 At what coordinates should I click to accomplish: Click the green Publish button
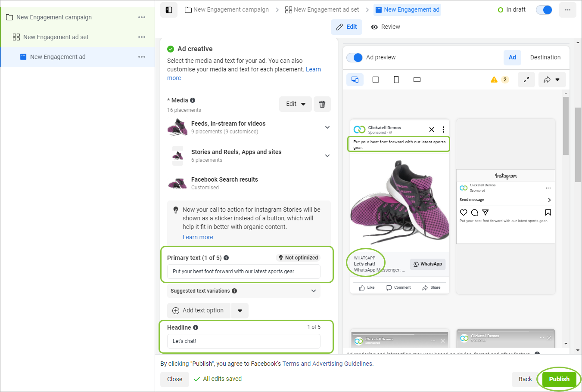(559, 379)
